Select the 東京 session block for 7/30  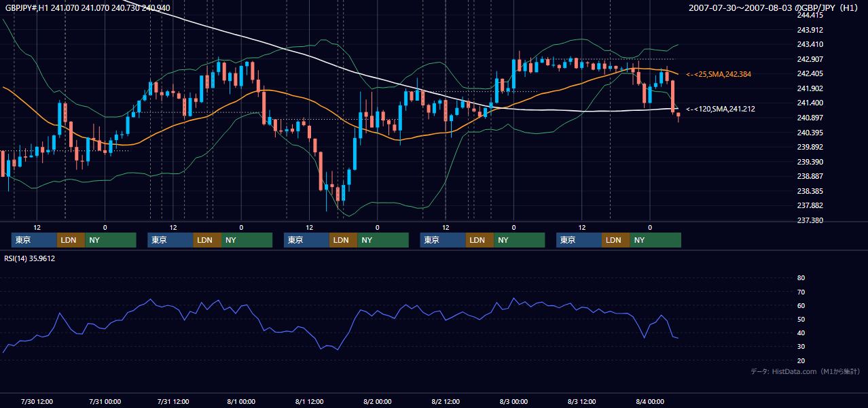(x=34, y=240)
